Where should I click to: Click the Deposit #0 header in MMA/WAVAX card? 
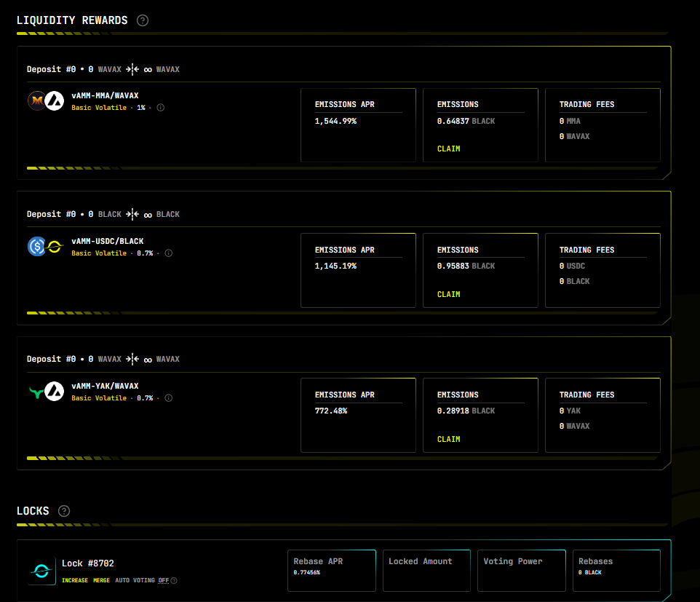coord(52,69)
